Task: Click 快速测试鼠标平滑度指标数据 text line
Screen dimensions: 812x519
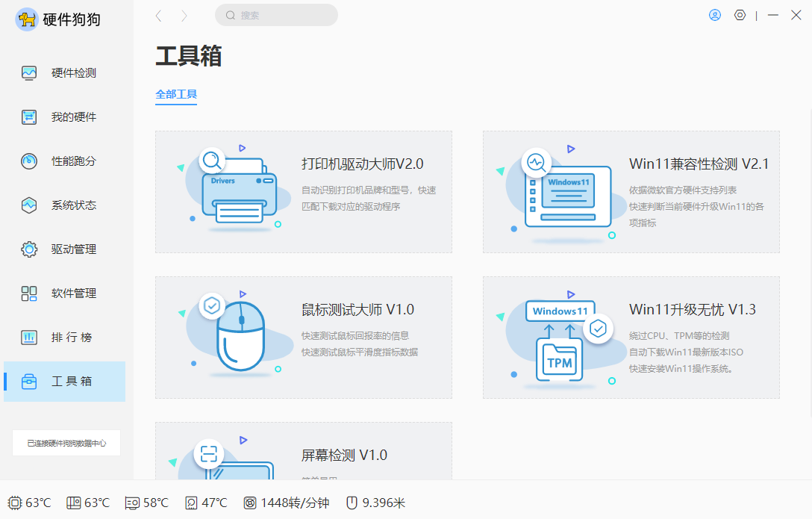Action: tap(360, 352)
